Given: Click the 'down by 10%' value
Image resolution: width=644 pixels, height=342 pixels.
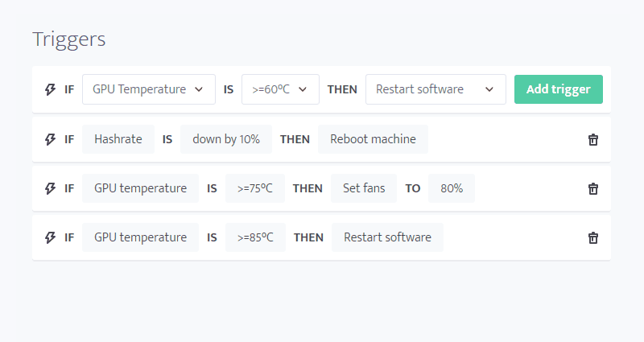Looking at the screenshot, I should pos(226,139).
